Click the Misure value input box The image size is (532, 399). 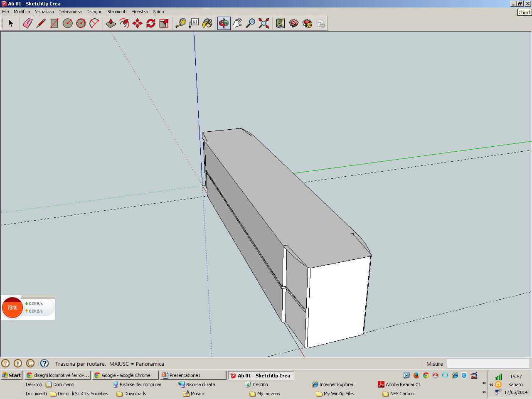pyautogui.click(x=488, y=364)
